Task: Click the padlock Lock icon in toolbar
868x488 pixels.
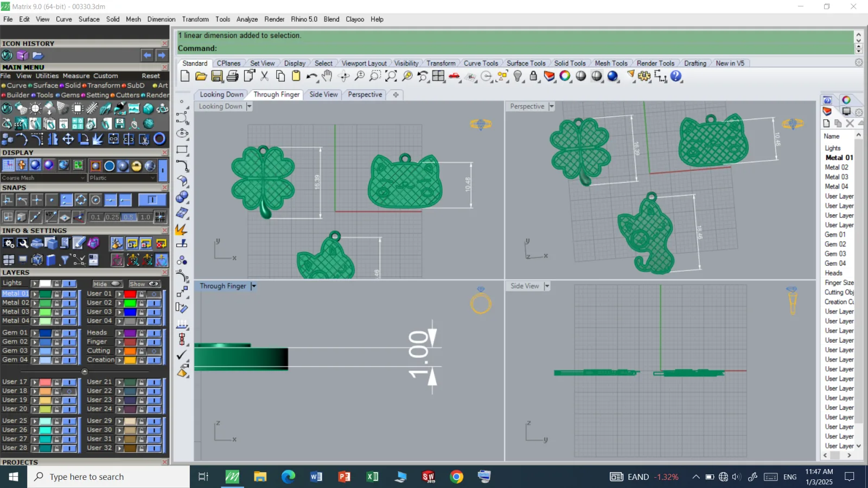Action: (x=534, y=76)
